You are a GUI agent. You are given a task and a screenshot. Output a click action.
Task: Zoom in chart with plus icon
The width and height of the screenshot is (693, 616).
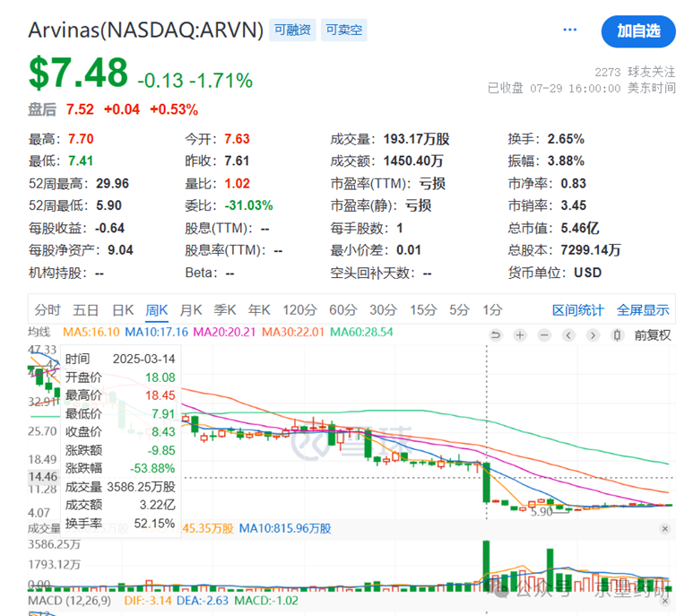pyautogui.click(x=520, y=335)
